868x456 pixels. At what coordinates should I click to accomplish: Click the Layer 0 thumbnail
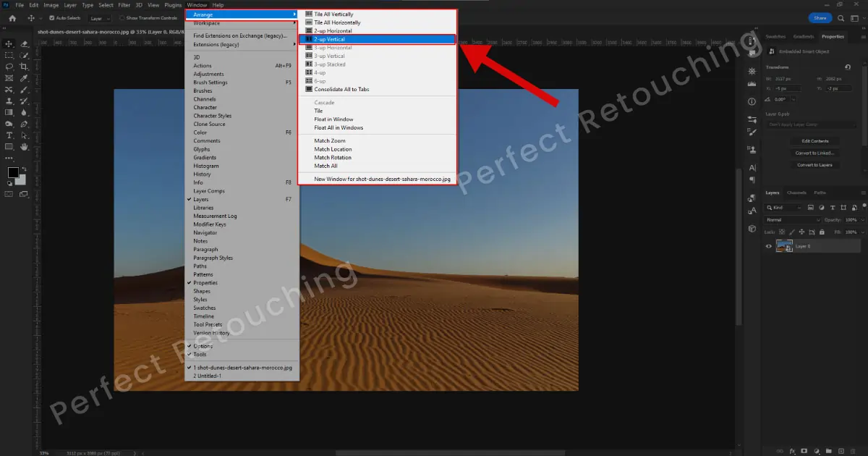click(x=783, y=246)
